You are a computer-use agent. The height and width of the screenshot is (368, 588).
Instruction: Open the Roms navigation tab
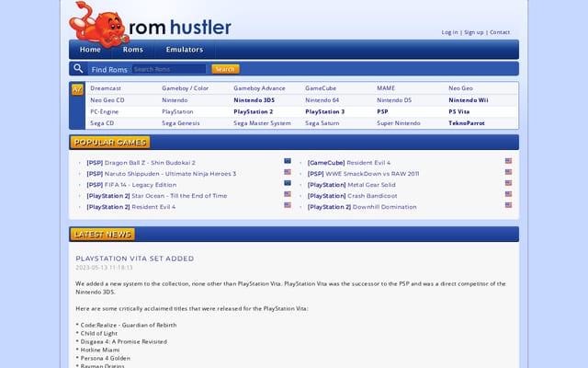(132, 50)
